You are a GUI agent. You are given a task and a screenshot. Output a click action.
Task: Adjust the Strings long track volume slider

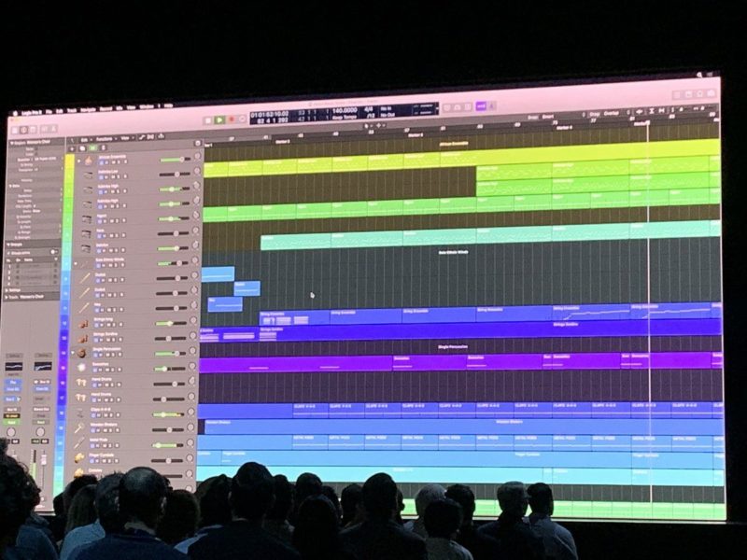(x=171, y=323)
